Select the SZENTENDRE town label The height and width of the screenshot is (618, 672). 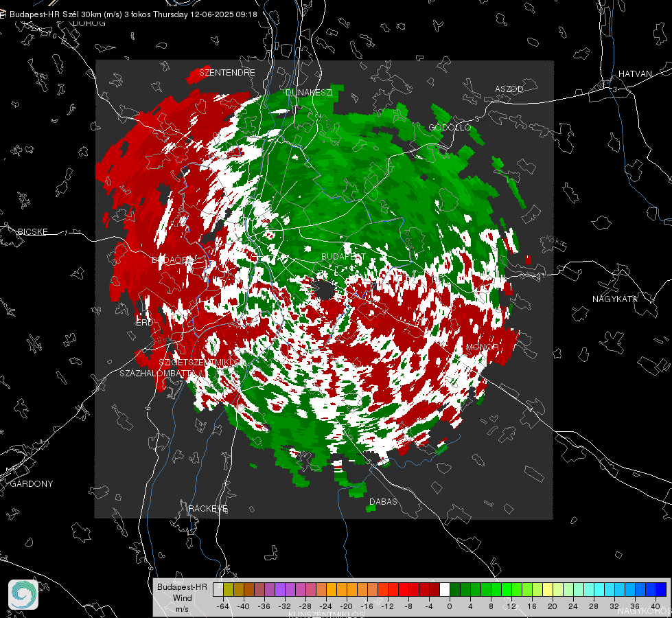click(x=227, y=73)
